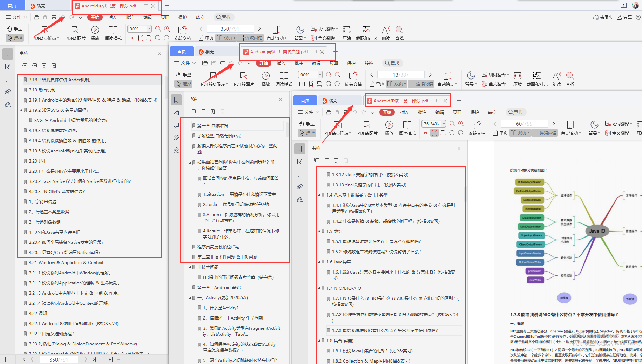This screenshot has height=364, width=642.
Task: Click zoom-in magnifier in 第二部分 window toolbar
Action: click(x=167, y=29)
